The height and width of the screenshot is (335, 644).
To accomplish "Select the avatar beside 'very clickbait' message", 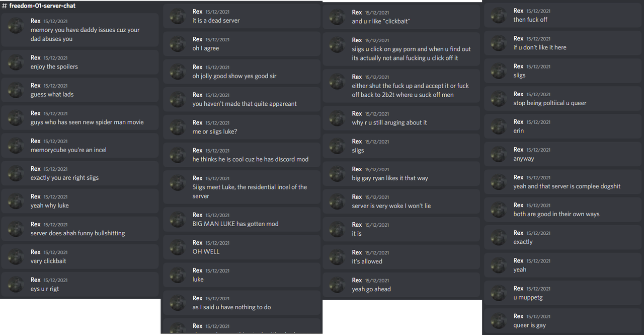I will pyautogui.click(x=16, y=256).
